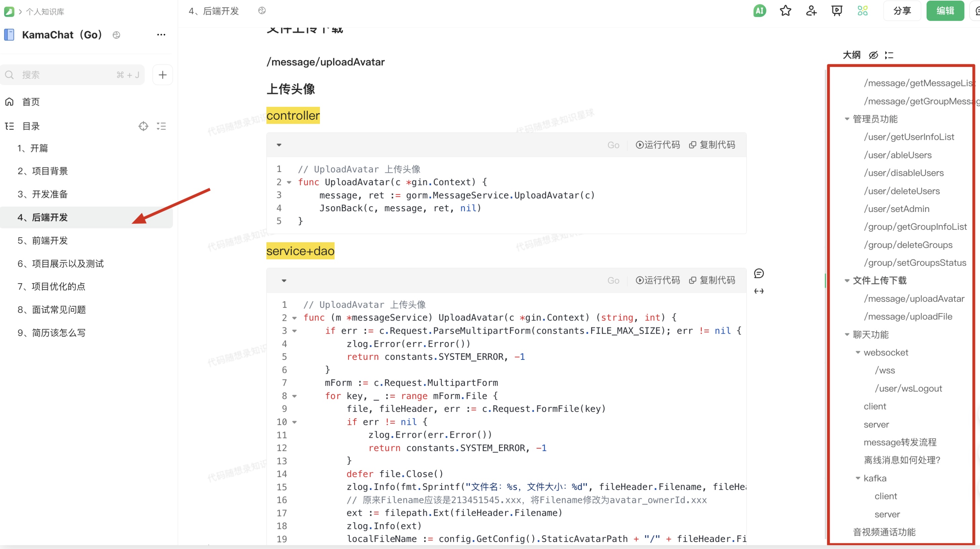
Task: Toggle outline visibility with the eye icon
Action: tap(873, 55)
